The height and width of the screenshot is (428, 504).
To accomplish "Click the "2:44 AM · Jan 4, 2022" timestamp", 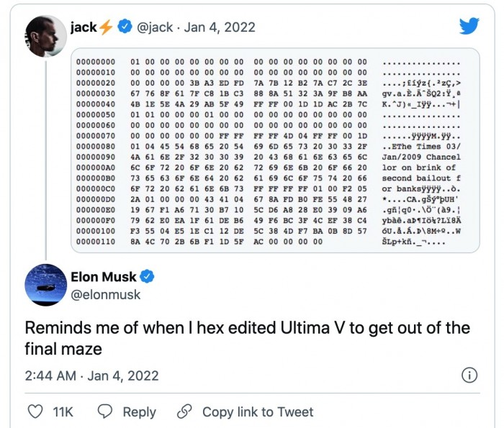I will (91, 375).
